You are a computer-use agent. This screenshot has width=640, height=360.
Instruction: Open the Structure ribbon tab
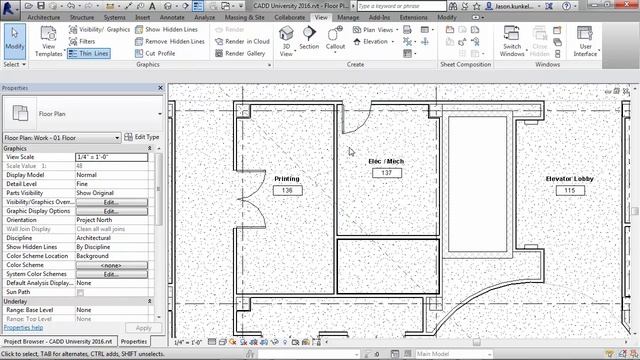(82, 18)
